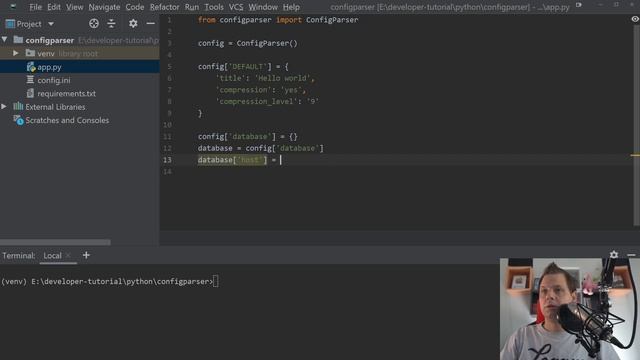Viewport: 640px width, 360px height.
Task: Click the Project panel window icon
Action: (10, 24)
